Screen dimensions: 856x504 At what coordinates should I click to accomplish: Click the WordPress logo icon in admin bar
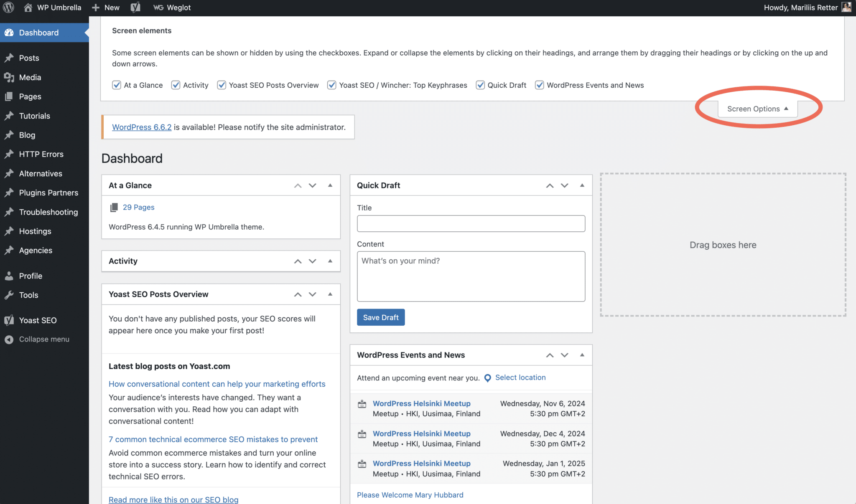pyautogui.click(x=9, y=8)
